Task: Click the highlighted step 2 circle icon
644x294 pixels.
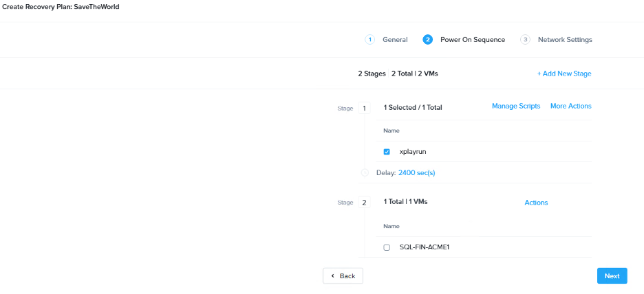Action: [428, 40]
